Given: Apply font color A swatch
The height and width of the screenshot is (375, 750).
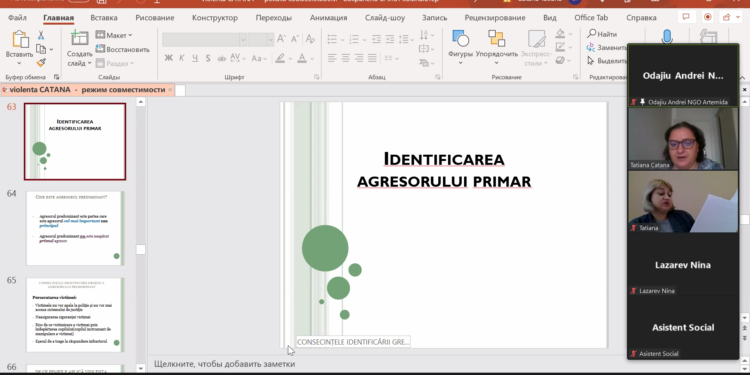Looking at the screenshot, I should coord(302,58).
